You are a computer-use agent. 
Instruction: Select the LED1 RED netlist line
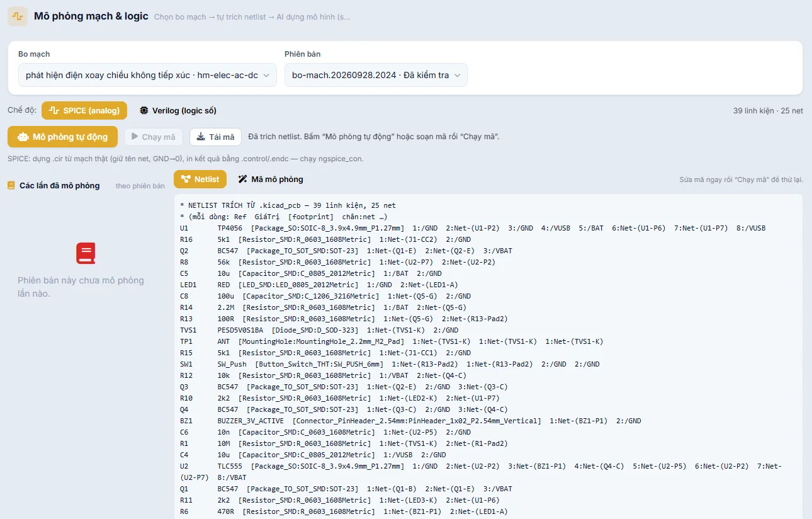click(319, 285)
